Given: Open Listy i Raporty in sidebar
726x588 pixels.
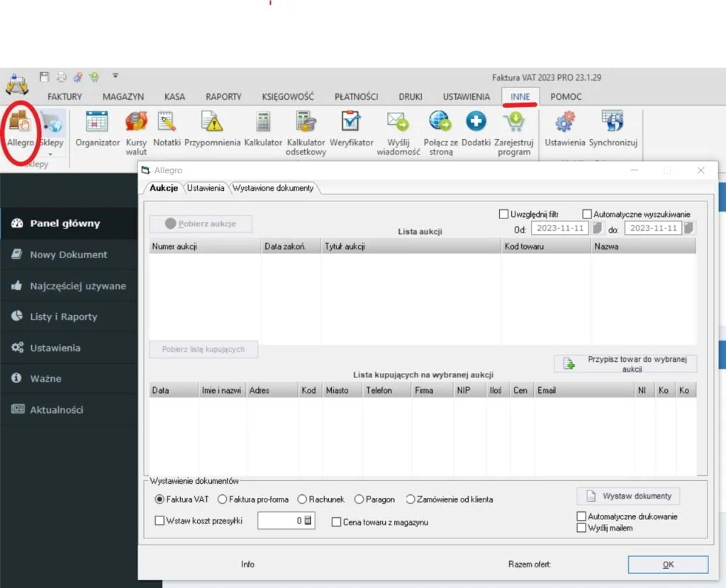Looking at the screenshot, I should [x=69, y=316].
